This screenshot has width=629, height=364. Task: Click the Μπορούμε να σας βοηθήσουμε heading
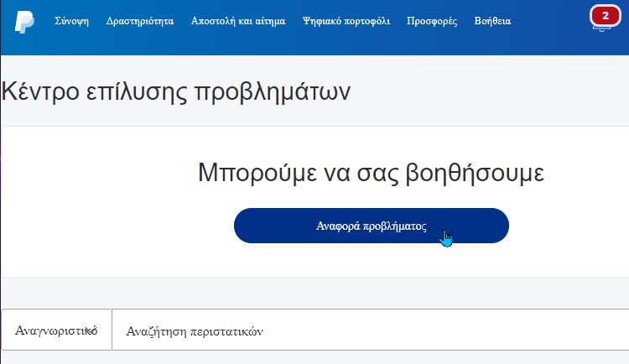tap(371, 173)
